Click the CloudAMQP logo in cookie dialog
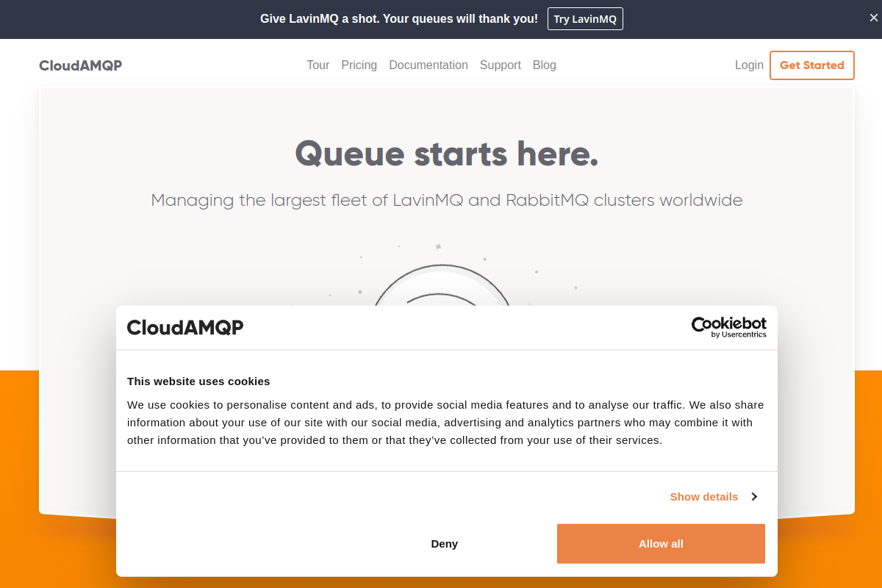Image resolution: width=882 pixels, height=588 pixels. [185, 328]
